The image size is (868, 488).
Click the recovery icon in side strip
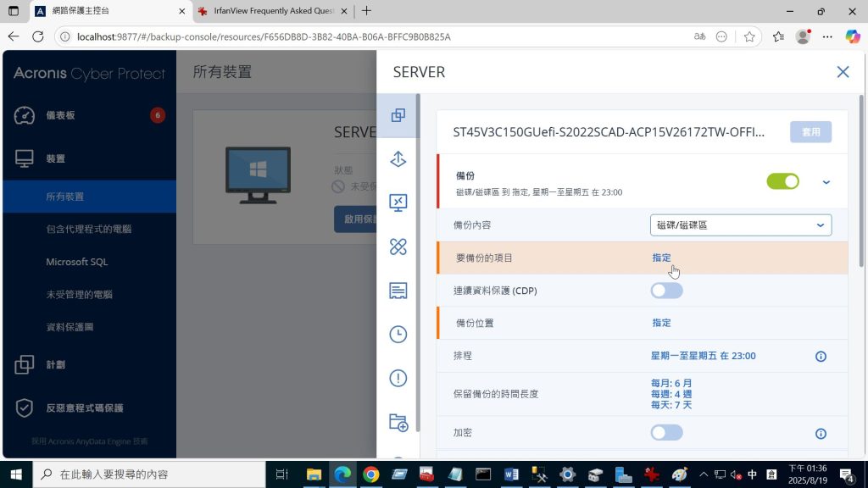(398, 159)
